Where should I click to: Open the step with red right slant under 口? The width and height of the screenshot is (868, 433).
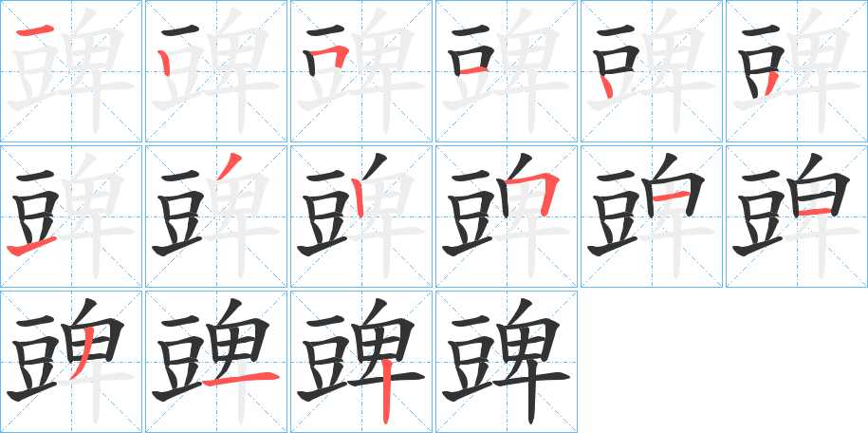coord(797,71)
